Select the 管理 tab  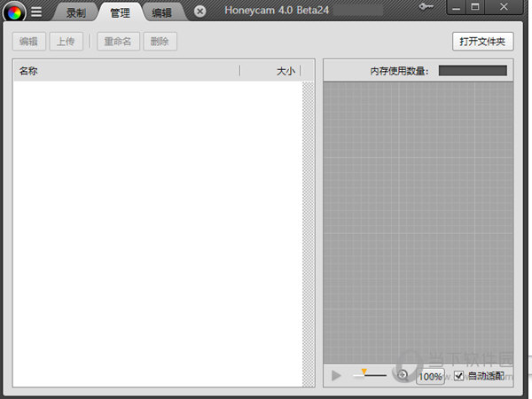point(120,13)
